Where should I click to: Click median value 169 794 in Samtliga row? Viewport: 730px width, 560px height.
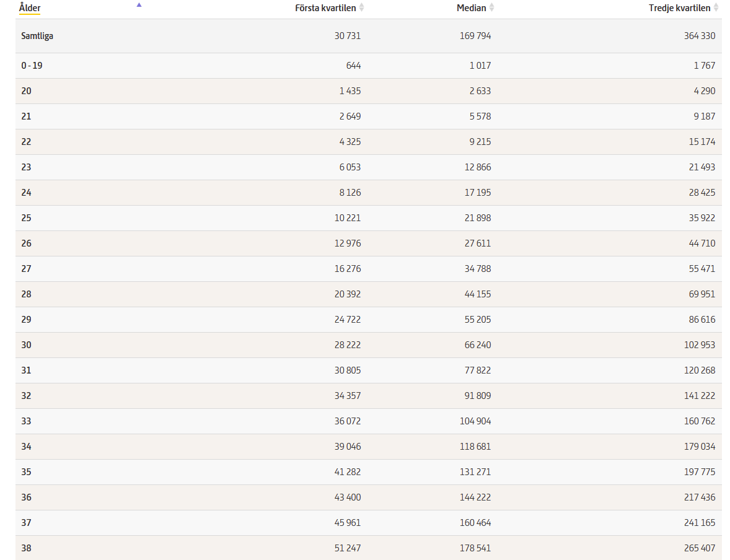click(475, 36)
